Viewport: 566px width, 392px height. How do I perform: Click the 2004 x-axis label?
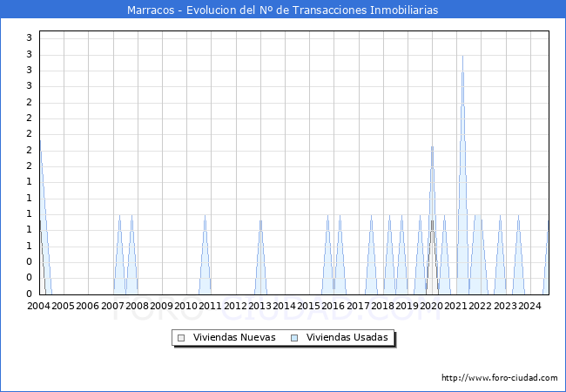click(38, 306)
